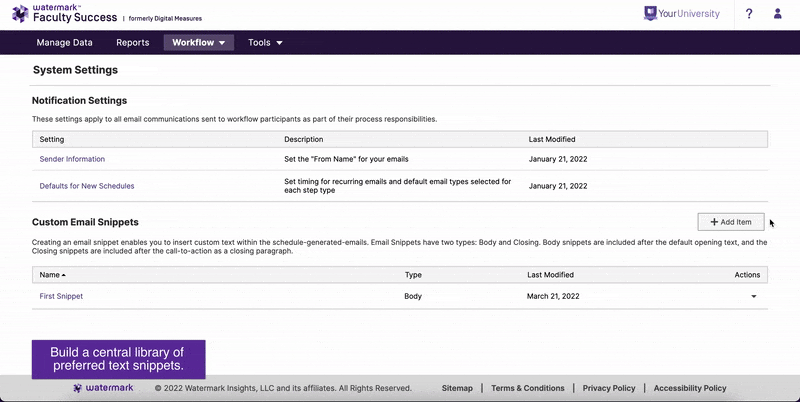The height and width of the screenshot is (402, 800).
Task: Expand the First Snippet actions dropdown
Action: click(x=754, y=296)
